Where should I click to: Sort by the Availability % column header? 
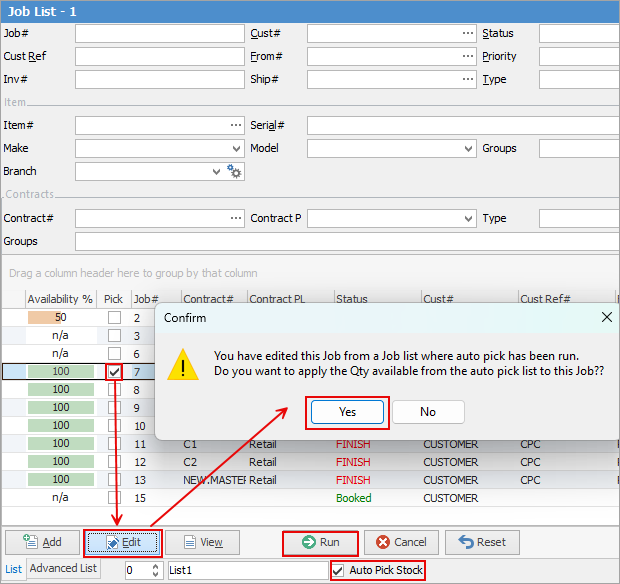pos(60,299)
